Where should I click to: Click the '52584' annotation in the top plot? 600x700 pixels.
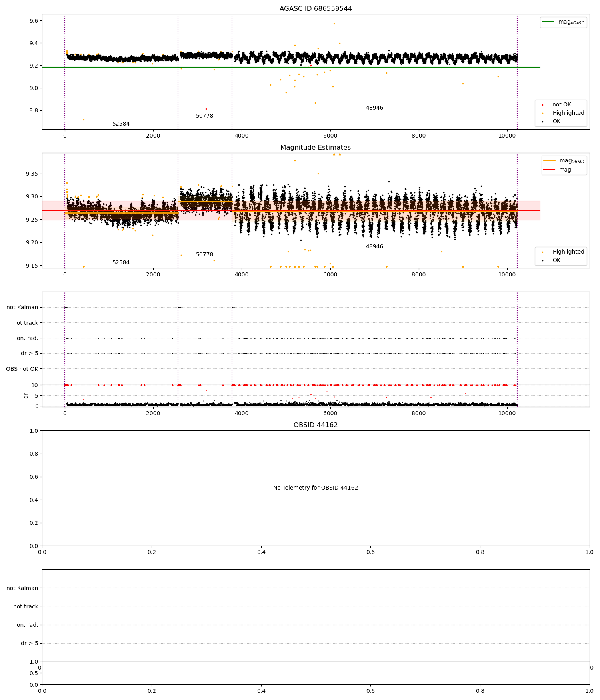coord(121,124)
